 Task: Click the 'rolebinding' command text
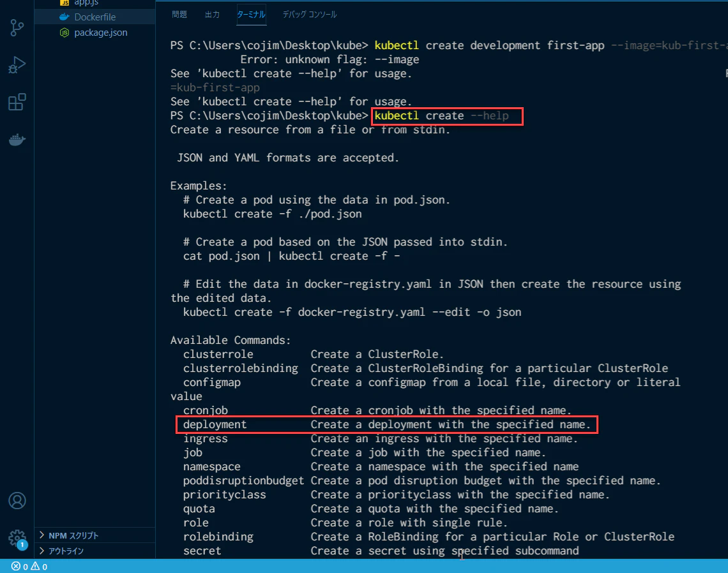(218, 537)
